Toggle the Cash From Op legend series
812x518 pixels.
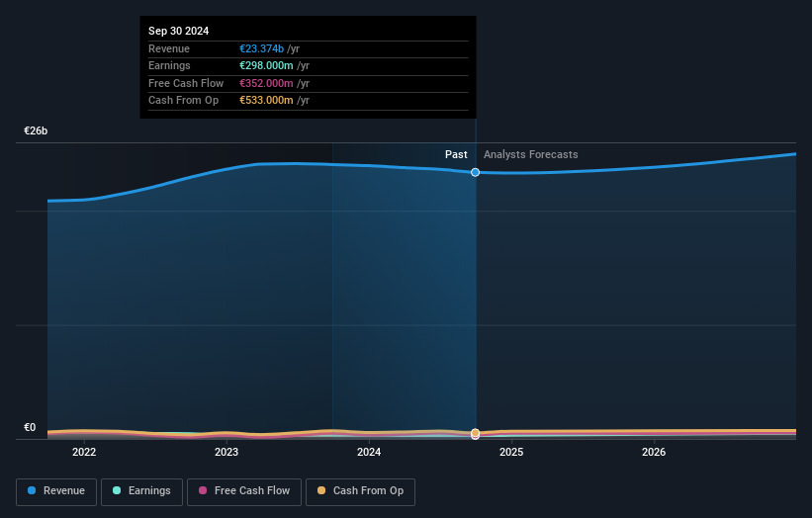360,491
